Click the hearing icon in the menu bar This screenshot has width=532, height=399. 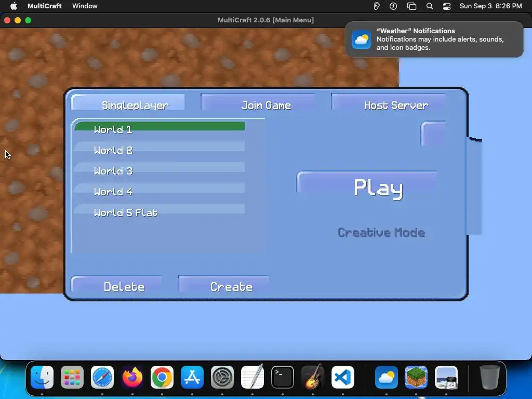(377, 6)
